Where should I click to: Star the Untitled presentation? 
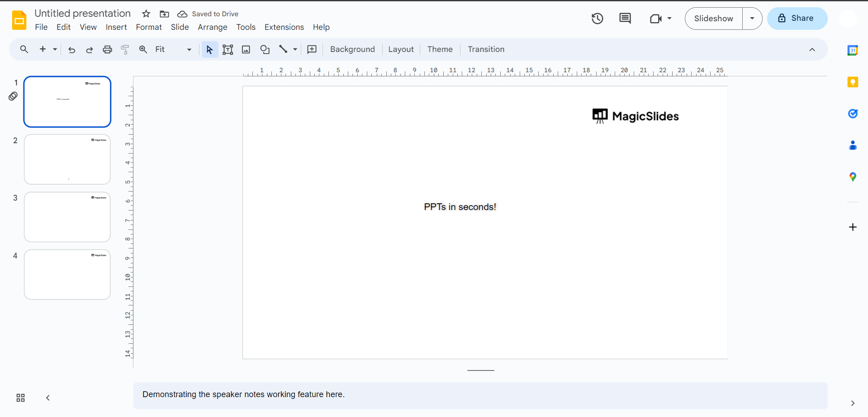146,14
